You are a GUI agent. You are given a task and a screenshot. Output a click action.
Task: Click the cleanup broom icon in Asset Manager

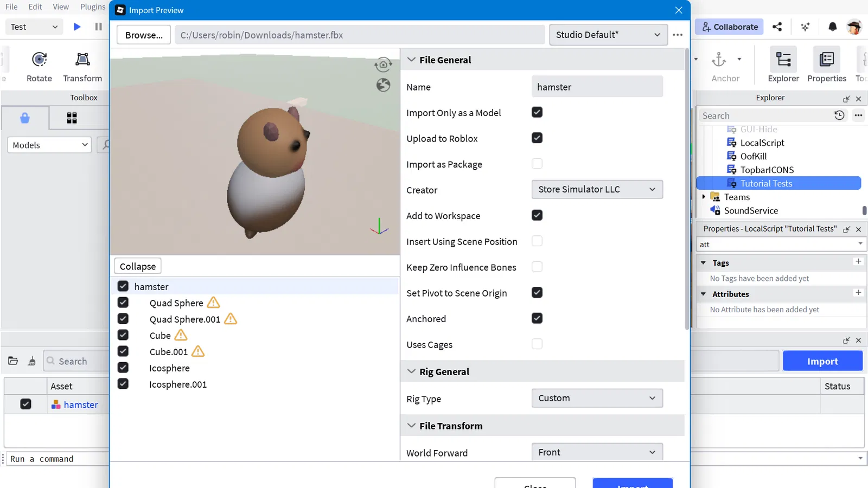pyautogui.click(x=32, y=361)
